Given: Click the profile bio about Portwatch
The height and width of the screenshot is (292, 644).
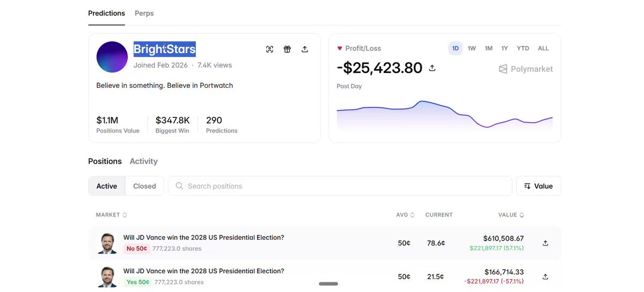Looking at the screenshot, I should point(165,85).
